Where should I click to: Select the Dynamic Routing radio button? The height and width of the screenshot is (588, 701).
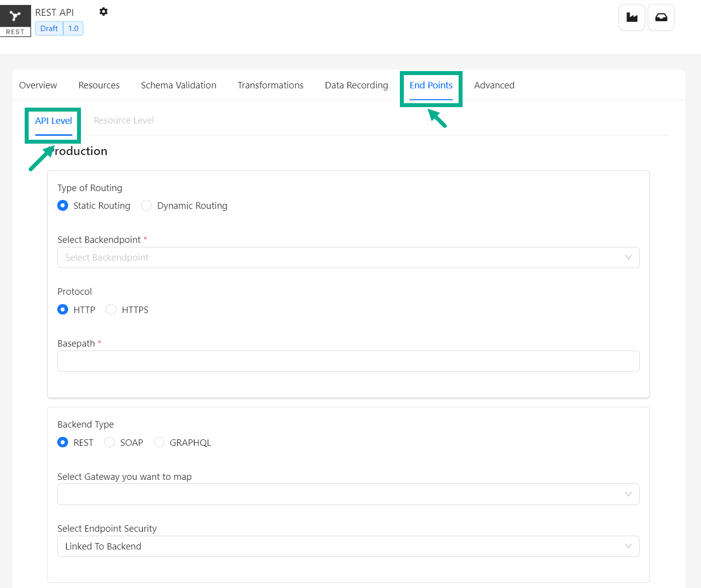pyautogui.click(x=147, y=205)
